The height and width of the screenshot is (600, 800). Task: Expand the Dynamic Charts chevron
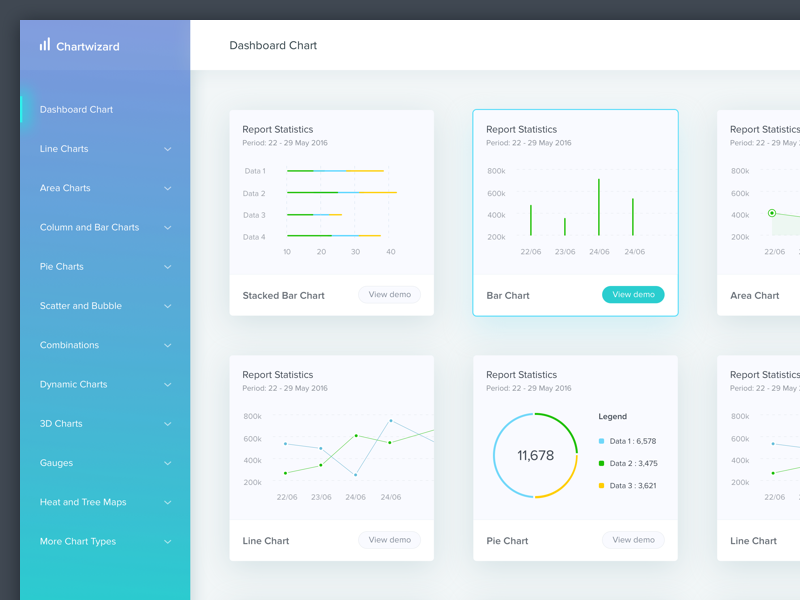(167, 385)
